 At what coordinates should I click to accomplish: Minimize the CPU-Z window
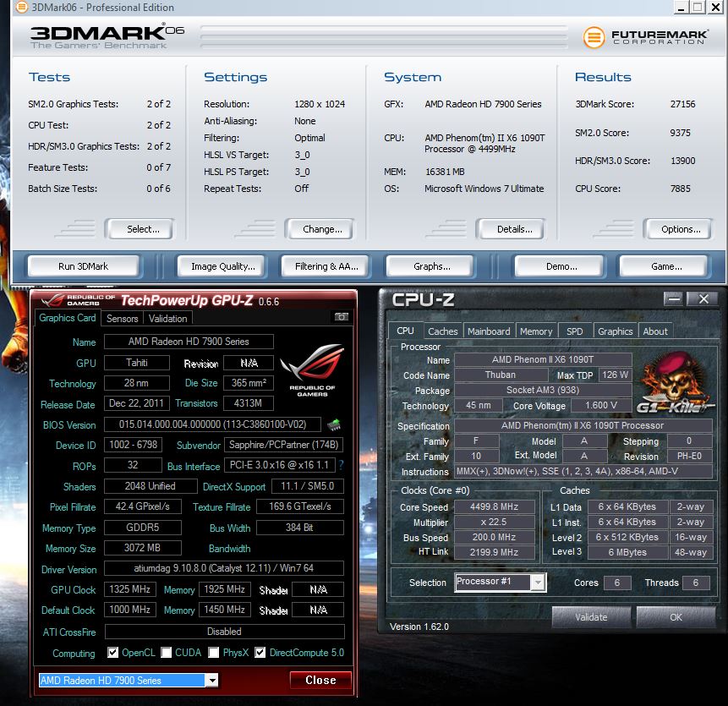pos(674,298)
